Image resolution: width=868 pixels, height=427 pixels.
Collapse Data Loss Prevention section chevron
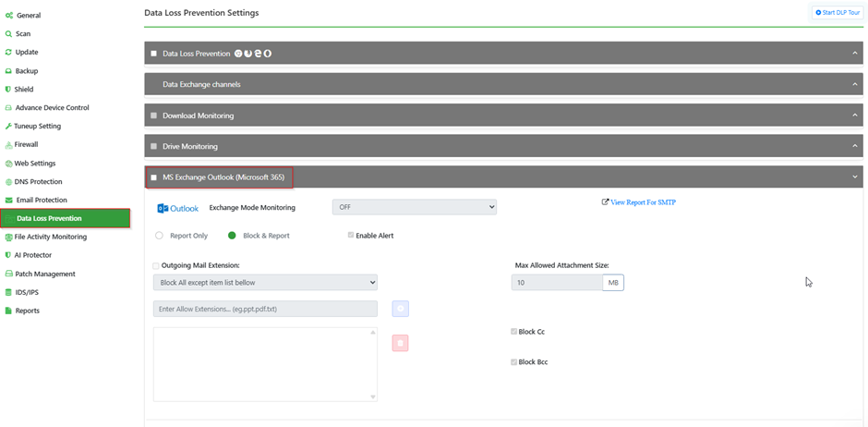pyautogui.click(x=855, y=54)
